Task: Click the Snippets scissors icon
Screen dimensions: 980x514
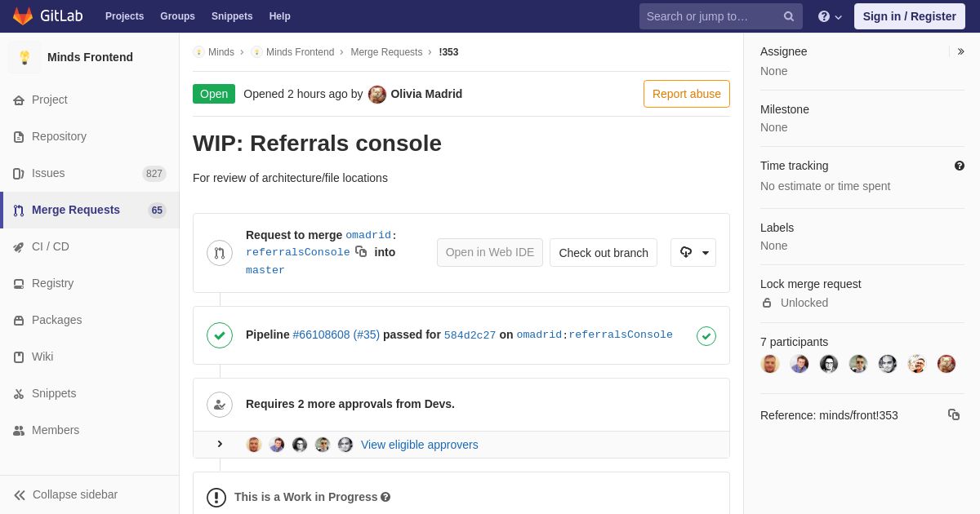Action: point(19,394)
